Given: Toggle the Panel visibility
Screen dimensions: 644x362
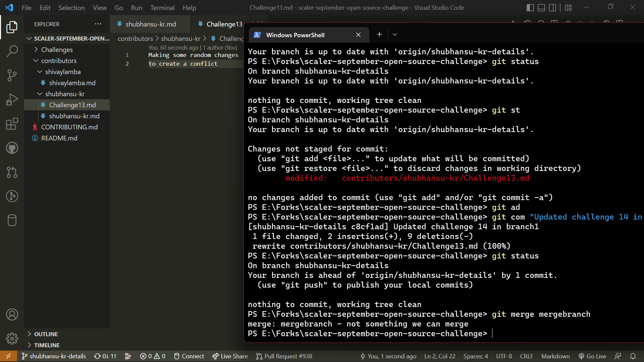Looking at the screenshot, I should point(541,7).
